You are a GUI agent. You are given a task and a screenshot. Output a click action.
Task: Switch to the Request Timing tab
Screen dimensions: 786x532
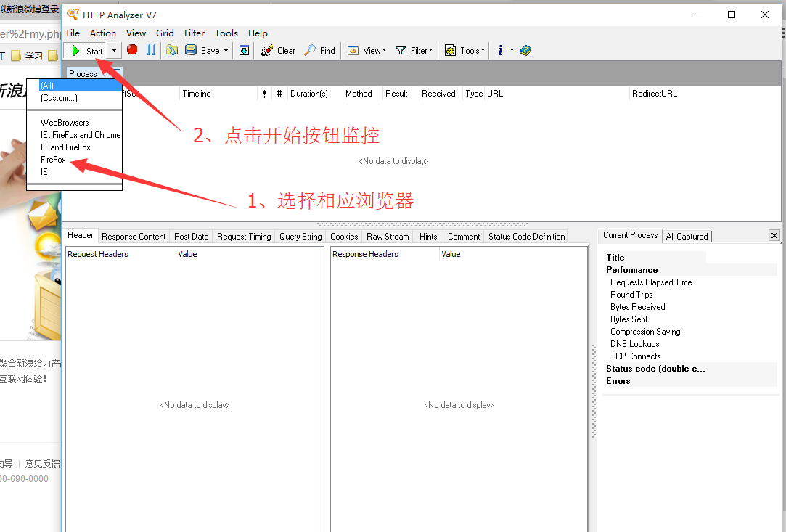pyautogui.click(x=244, y=237)
